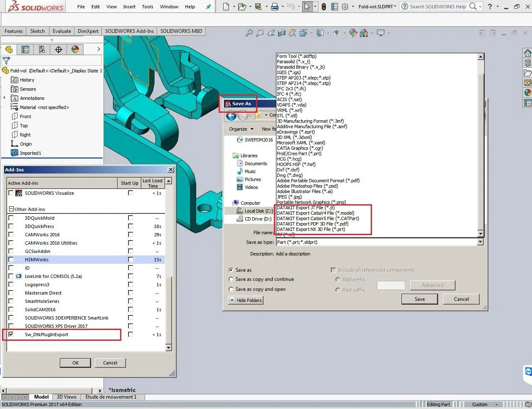Screen dimensions: 532x409
Task: Select 'Save as copy and continue' radio button
Action: (231, 279)
